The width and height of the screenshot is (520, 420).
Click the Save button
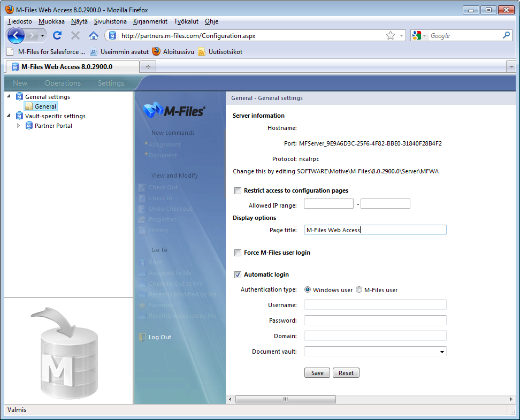click(317, 373)
